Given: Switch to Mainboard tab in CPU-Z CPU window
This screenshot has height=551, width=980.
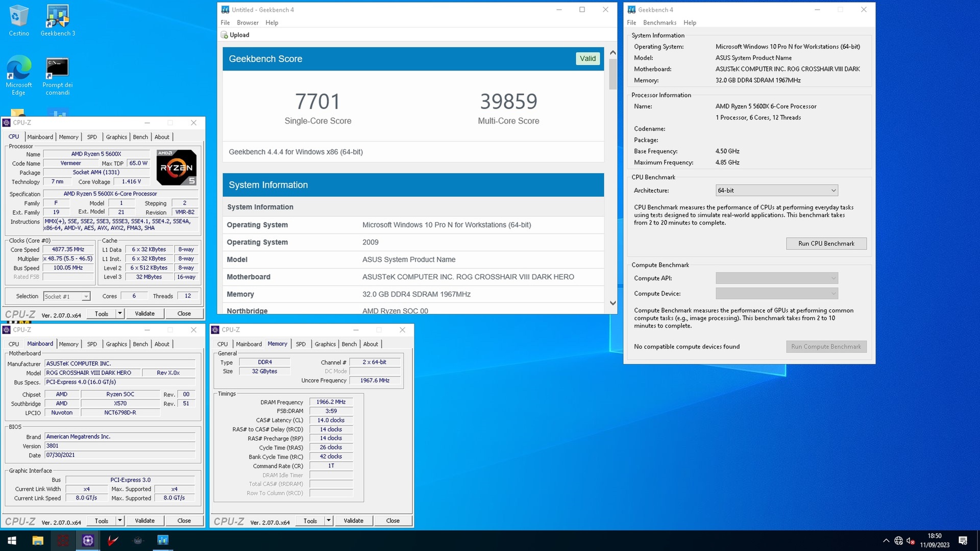Looking at the screenshot, I should point(40,137).
